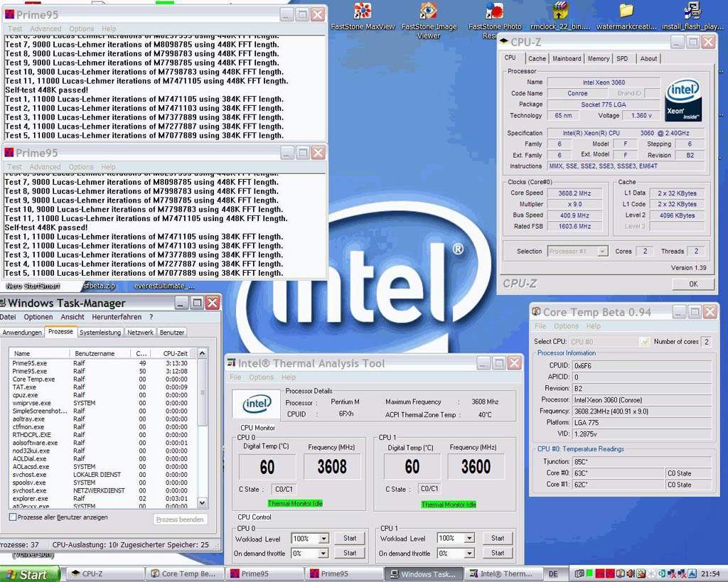Click the Intel Xeon inside logo in CPU-Z
The image size is (728, 582).
pyautogui.click(x=683, y=101)
